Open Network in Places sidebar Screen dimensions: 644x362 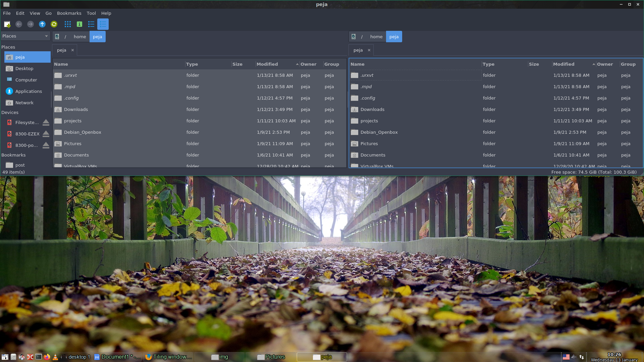[x=27, y=103]
